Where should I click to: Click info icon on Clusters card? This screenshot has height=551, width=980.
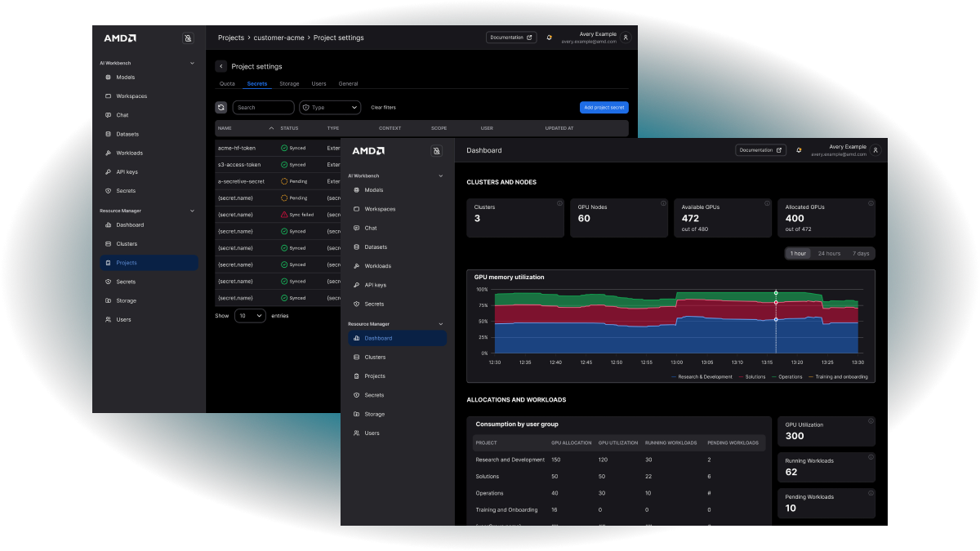coord(559,203)
